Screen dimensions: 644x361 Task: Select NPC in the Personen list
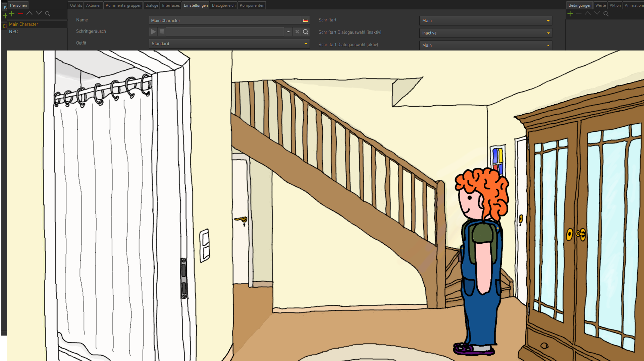click(x=13, y=32)
